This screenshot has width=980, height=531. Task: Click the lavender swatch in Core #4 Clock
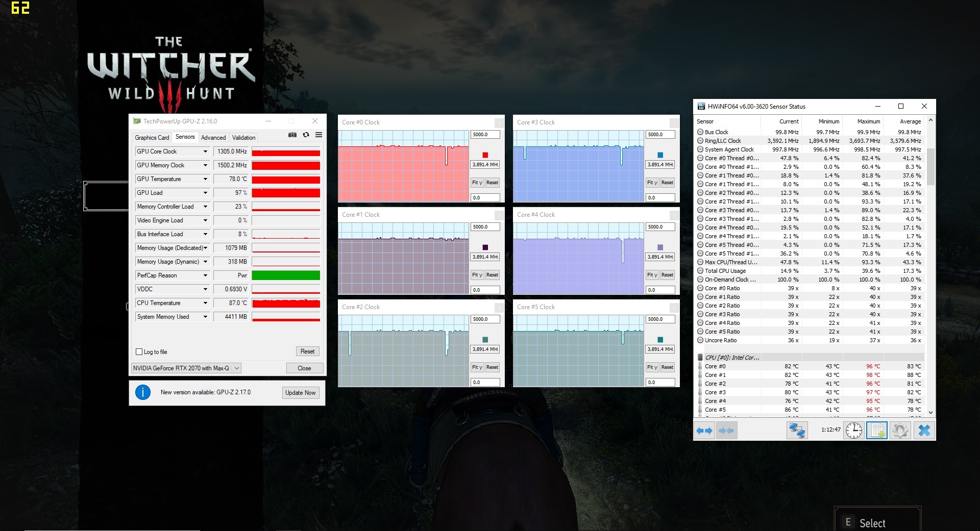tap(660, 247)
